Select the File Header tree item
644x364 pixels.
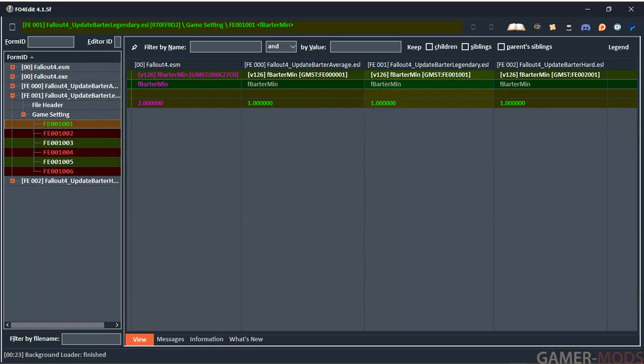(47, 105)
